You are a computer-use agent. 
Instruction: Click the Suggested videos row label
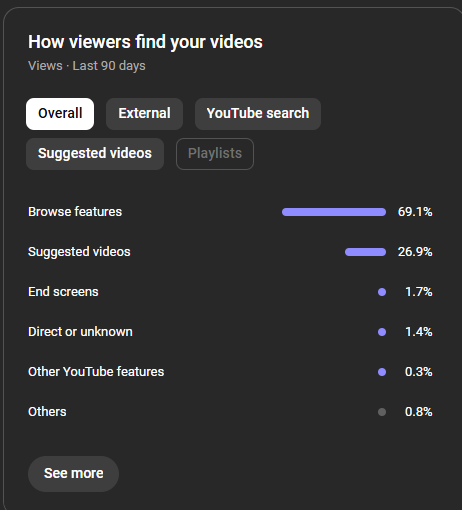point(79,252)
